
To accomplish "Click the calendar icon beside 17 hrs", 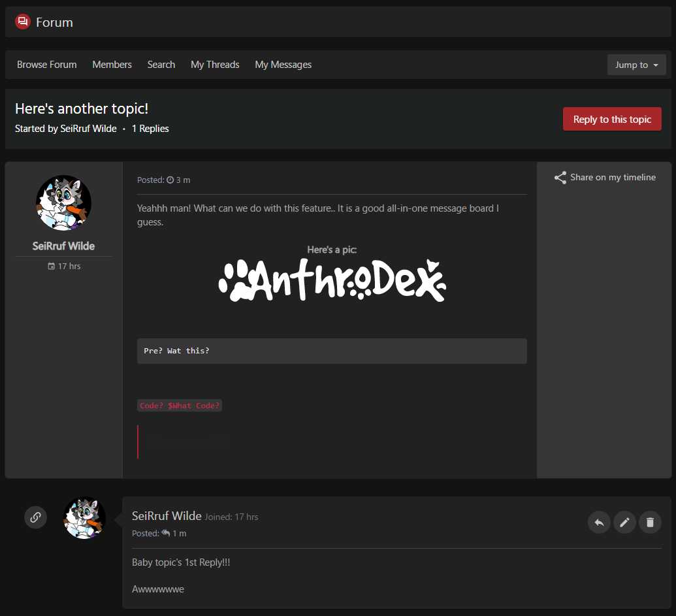I will coord(52,266).
